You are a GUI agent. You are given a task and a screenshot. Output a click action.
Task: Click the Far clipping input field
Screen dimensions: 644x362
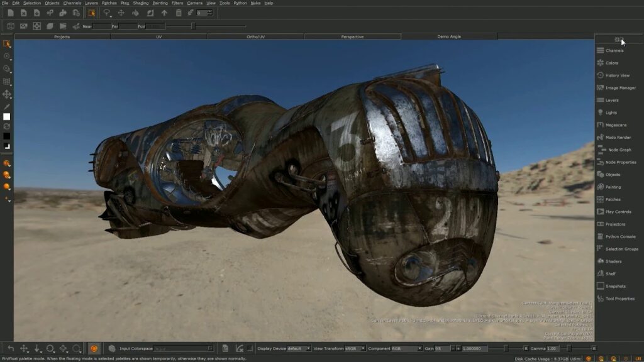tap(128, 26)
